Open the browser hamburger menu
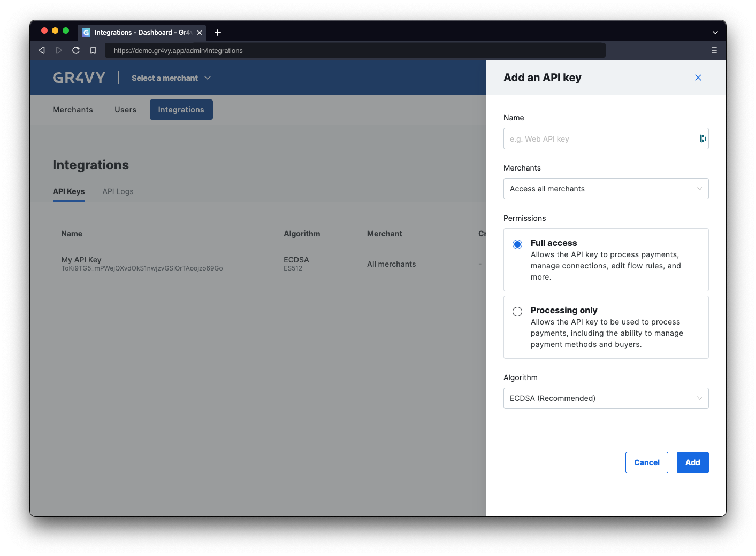The image size is (756, 556). [x=714, y=50]
